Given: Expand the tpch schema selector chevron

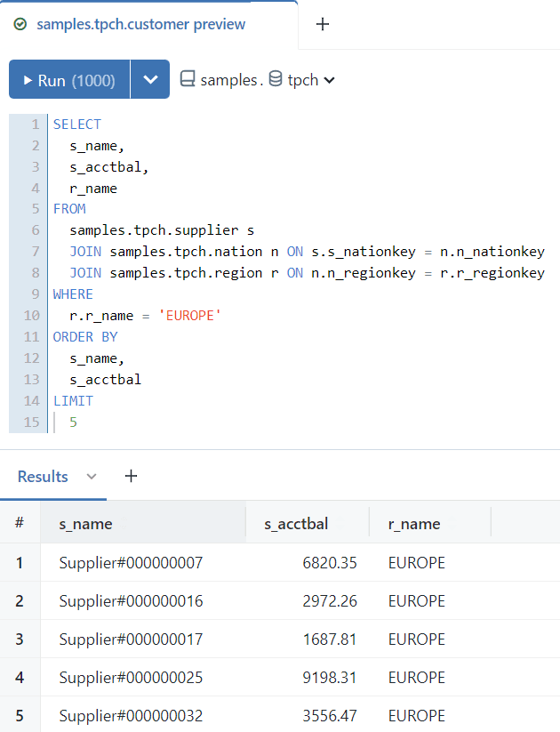Looking at the screenshot, I should [330, 81].
